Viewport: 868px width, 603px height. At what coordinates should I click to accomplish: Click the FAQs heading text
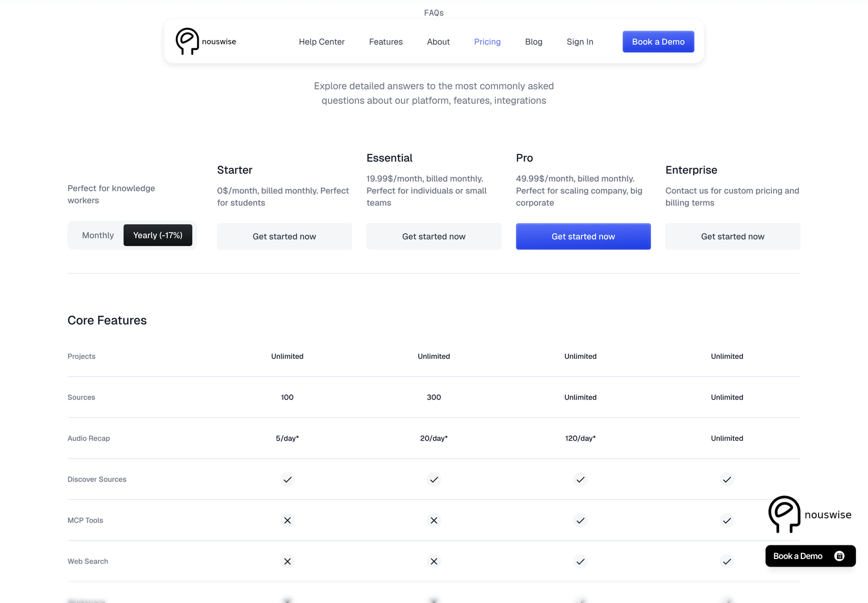tap(434, 12)
